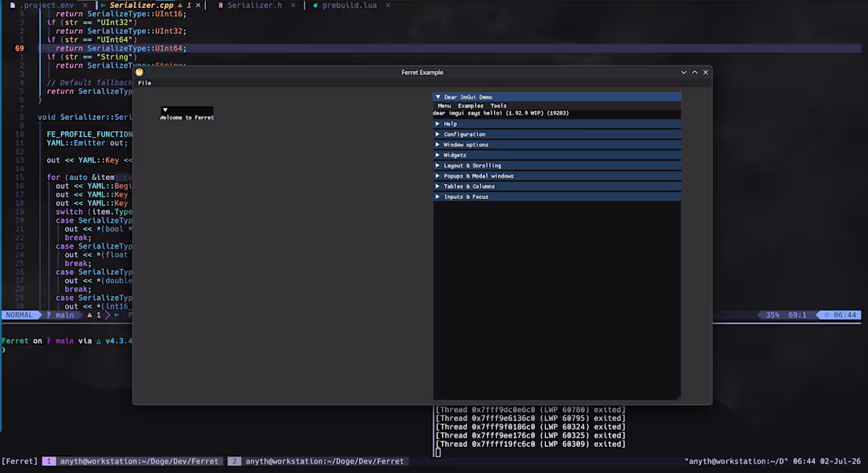The width and height of the screenshot is (868, 473).
Task: Expand the Inputs & Focus section
Action: (557, 197)
